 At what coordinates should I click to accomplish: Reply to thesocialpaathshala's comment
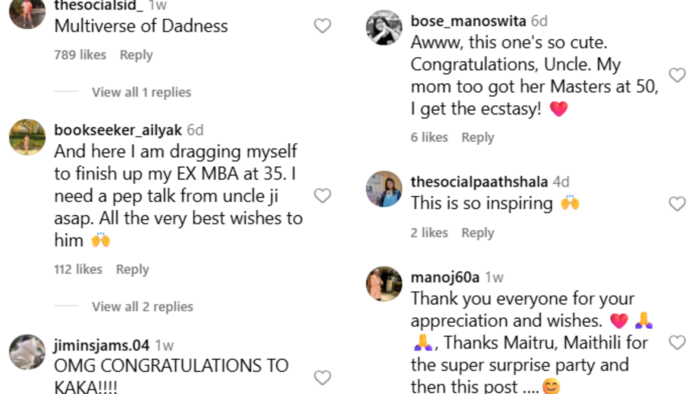[478, 233]
